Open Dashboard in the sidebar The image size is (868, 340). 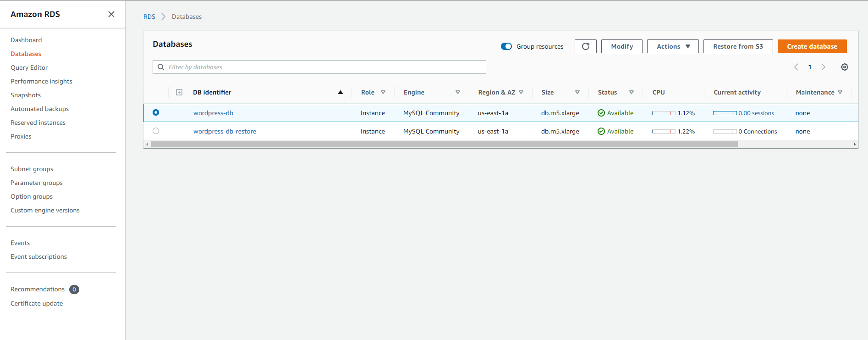coord(26,40)
